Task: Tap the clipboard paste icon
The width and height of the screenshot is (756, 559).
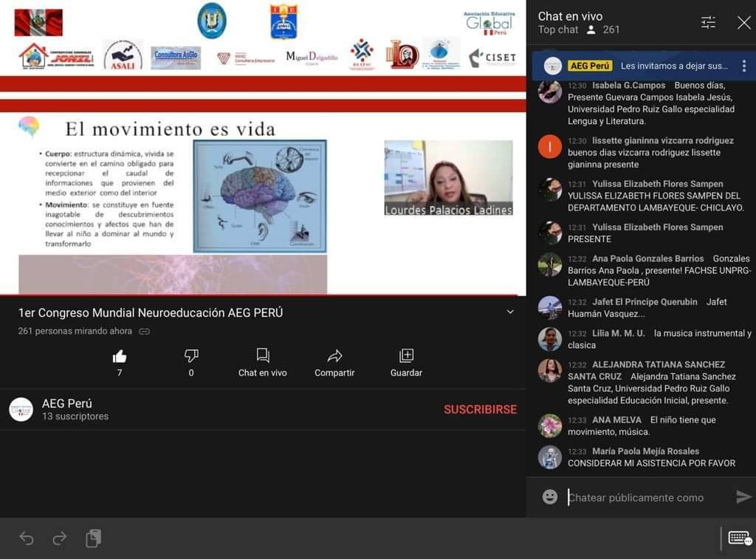Action: tap(93, 538)
